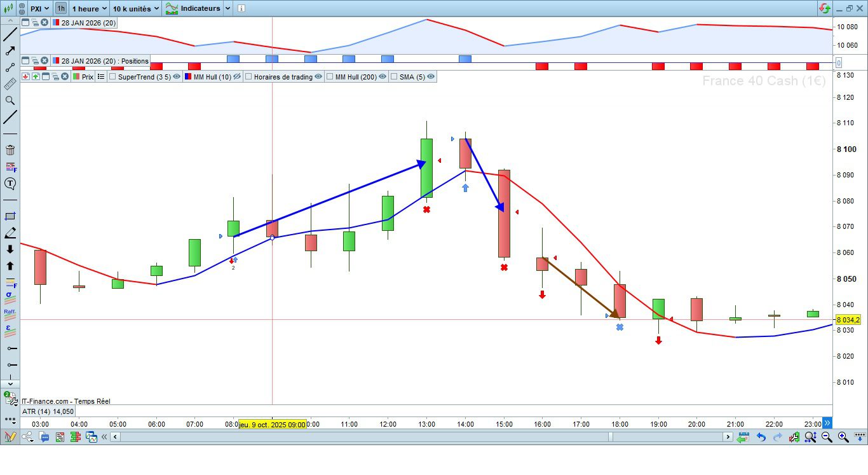Screen dimensions: 868x475
Task: Toggle visibility eye for SuperTrend (3 5)
Action: 177,77
